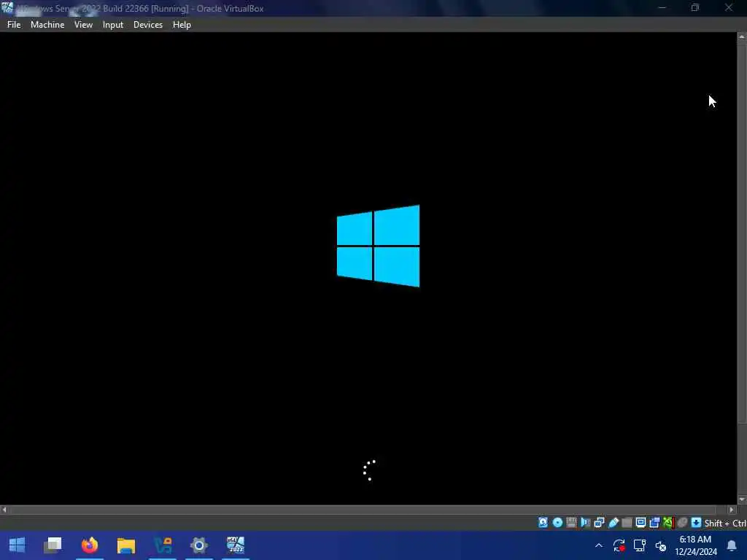Screen dimensions: 747x560
Task: Click the recording status icon
Action: 654,523
